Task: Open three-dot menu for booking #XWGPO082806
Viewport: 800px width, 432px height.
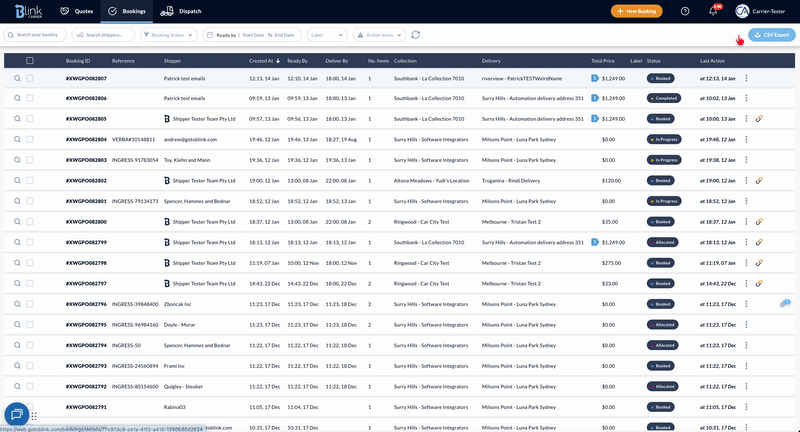Action: click(x=746, y=98)
